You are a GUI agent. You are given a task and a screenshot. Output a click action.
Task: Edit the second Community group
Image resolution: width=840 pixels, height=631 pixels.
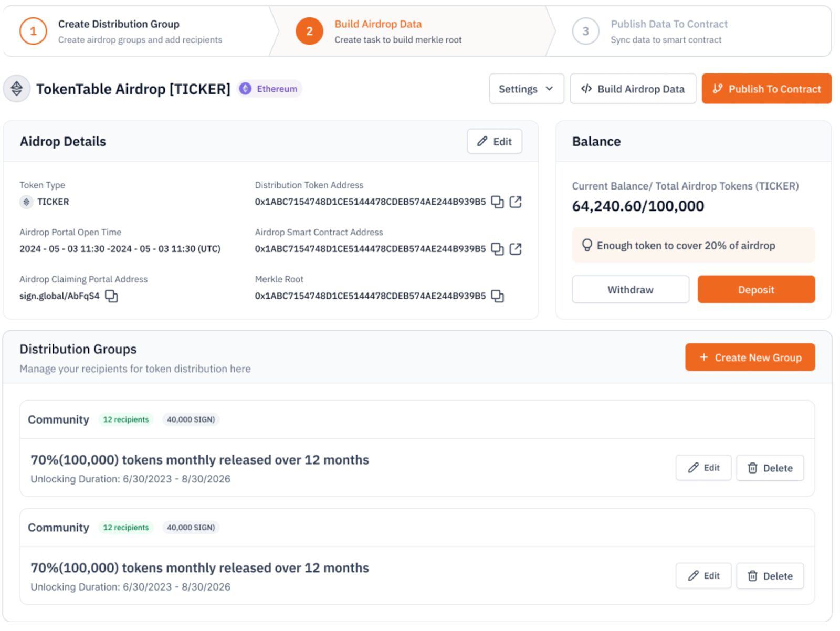pyautogui.click(x=703, y=575)
